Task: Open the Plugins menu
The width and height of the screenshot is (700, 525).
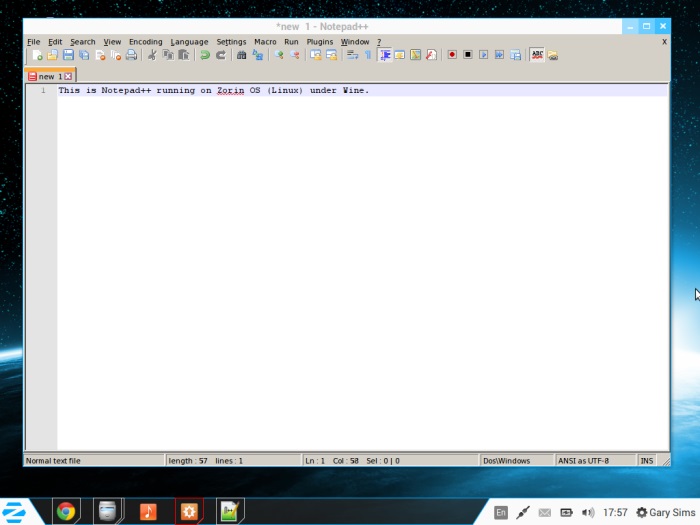Action: (320, 42)
